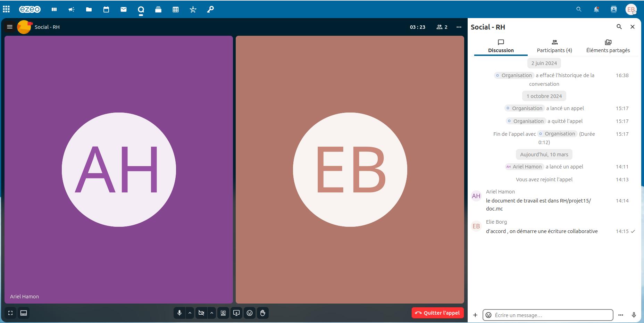Image resolution: width=644 pixels, height=323 pixels.
Task: Open the apps grid launcher
Action: click(6, 9)
